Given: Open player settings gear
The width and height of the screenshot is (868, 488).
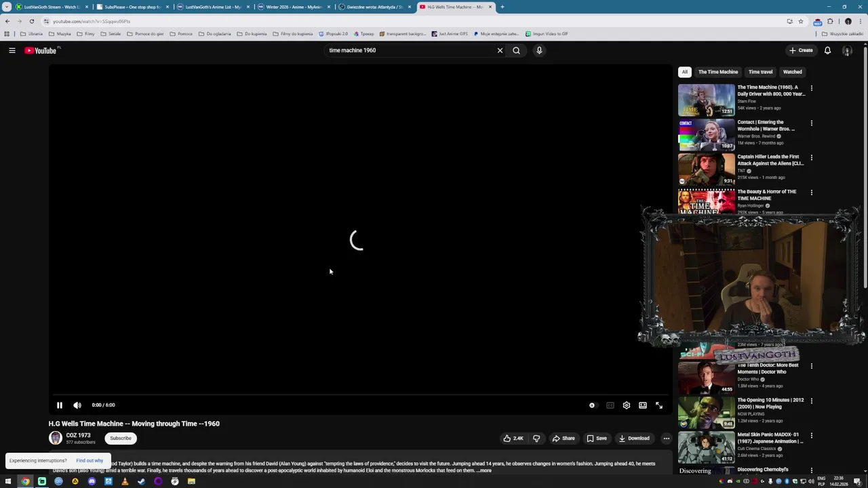Looking at the screenshot, I should (627, 405).
